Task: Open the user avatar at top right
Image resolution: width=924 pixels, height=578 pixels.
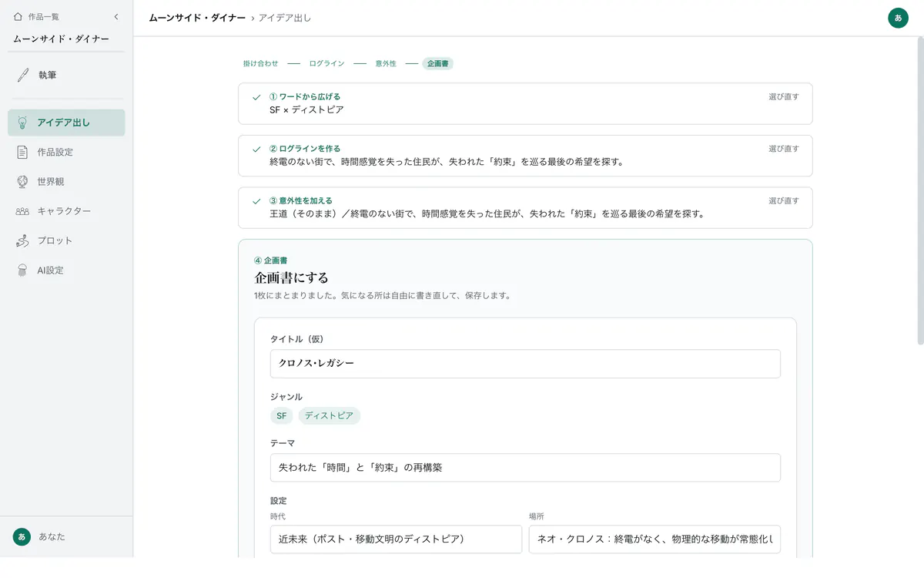Action: pos(898,18)
